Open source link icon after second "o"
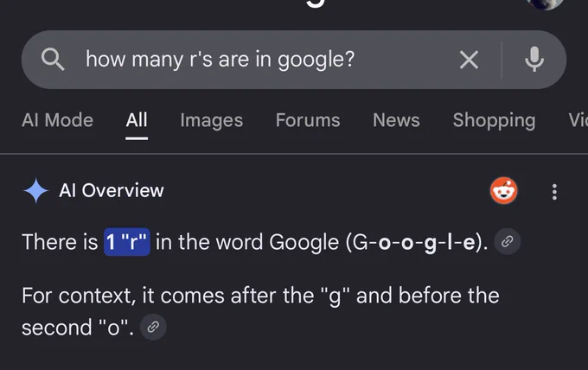Screen dimensions: 588x370 pos(153,327)
